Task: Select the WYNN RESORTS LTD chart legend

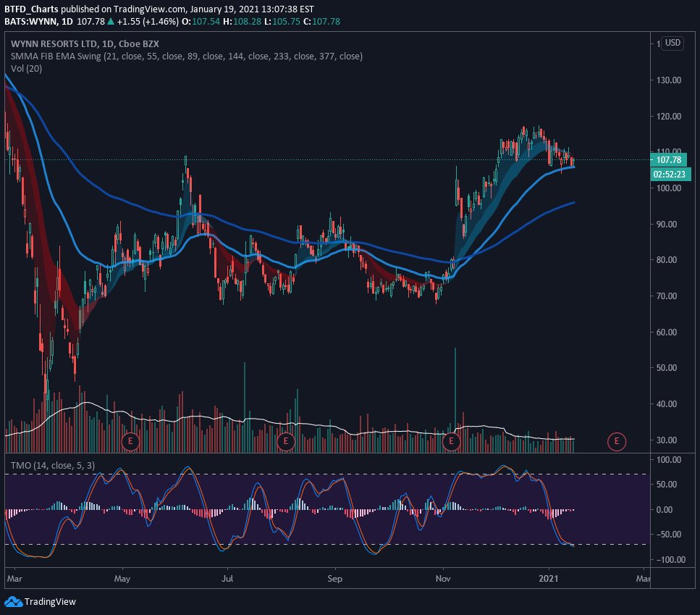Action: [85, 43]
